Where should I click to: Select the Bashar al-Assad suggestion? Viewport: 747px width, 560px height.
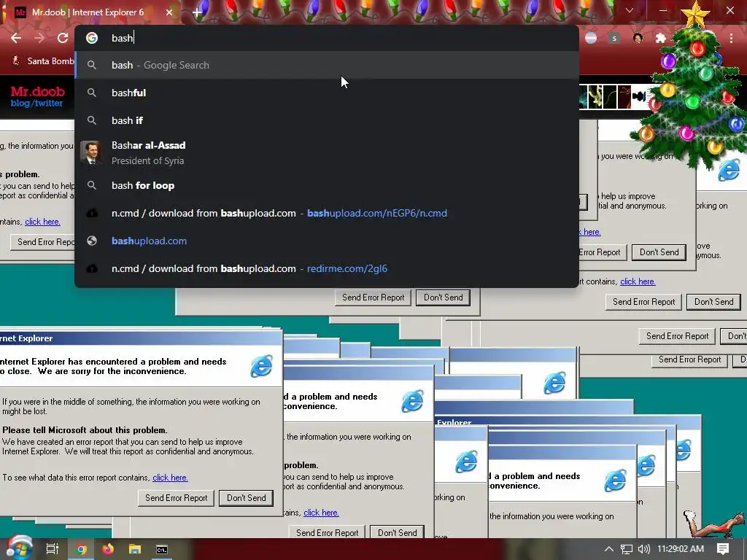pos(326,153)
